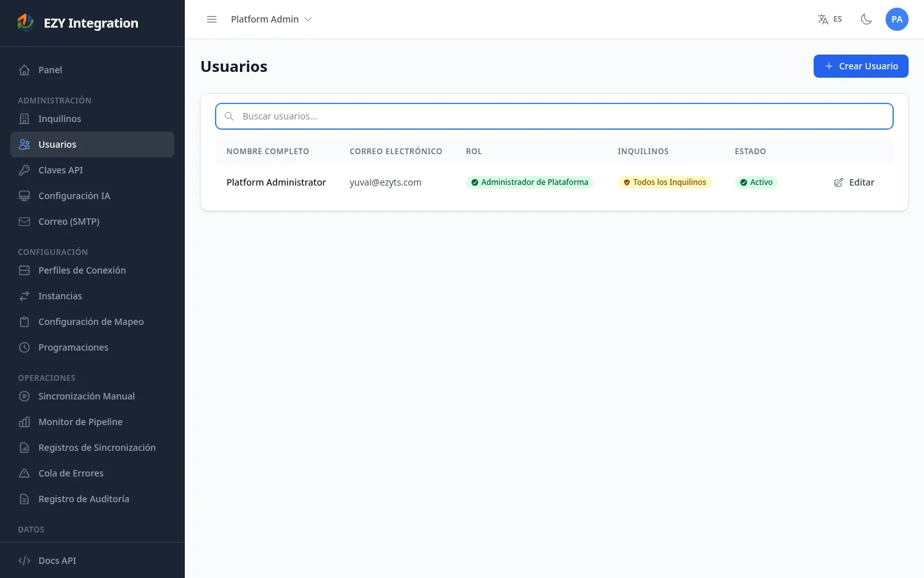Viewport: 924px width, 578px height.
Task: Click the Correo (SMTP) envelope icon
Action: 24,222
